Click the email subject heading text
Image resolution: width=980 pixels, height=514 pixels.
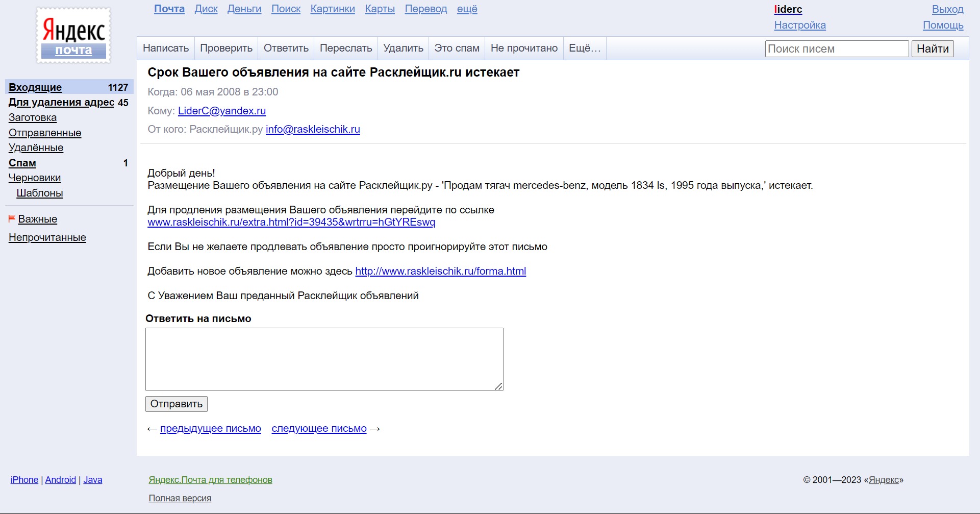[334, 72]
